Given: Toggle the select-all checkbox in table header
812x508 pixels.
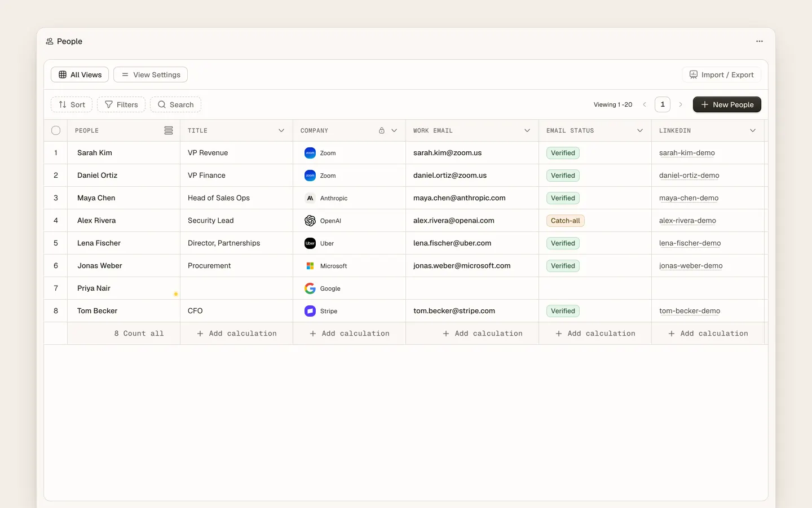Looking at the screenshot, I should pos(56,130).
